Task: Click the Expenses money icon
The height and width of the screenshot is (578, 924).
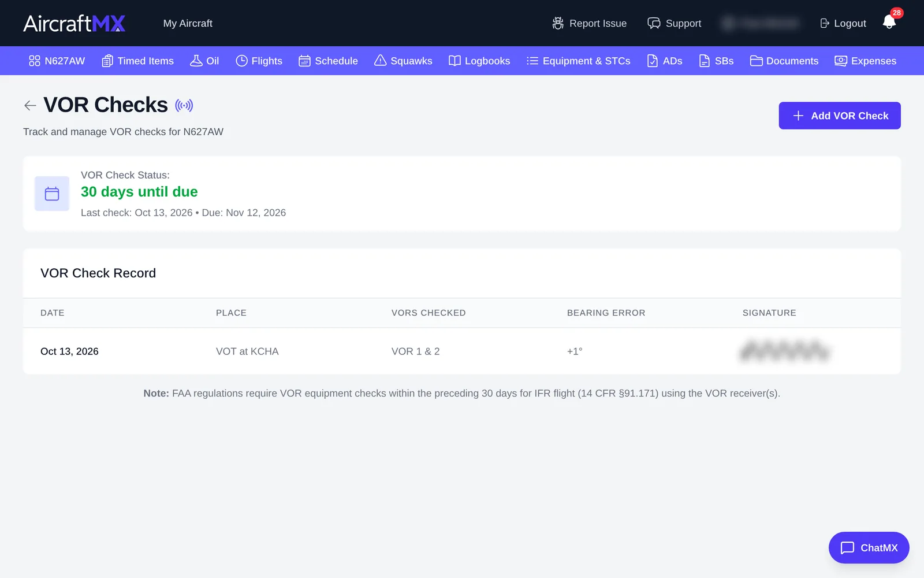Action: click(841, 61)
